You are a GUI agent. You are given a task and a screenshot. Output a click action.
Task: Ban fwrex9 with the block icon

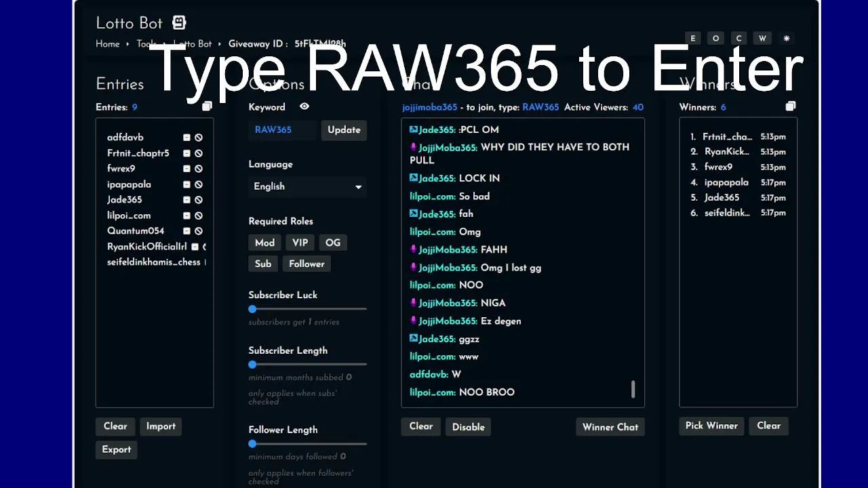(x=199, y=169)
